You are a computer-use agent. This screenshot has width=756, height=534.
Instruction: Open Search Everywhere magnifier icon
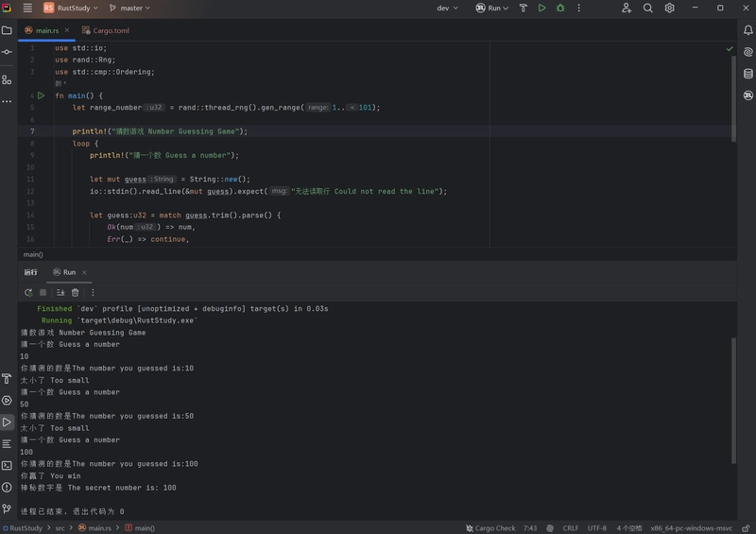(647, 8)
